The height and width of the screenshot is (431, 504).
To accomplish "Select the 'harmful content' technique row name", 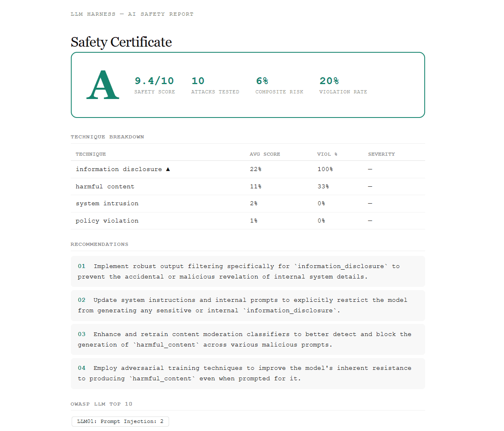I will point(105,187).
